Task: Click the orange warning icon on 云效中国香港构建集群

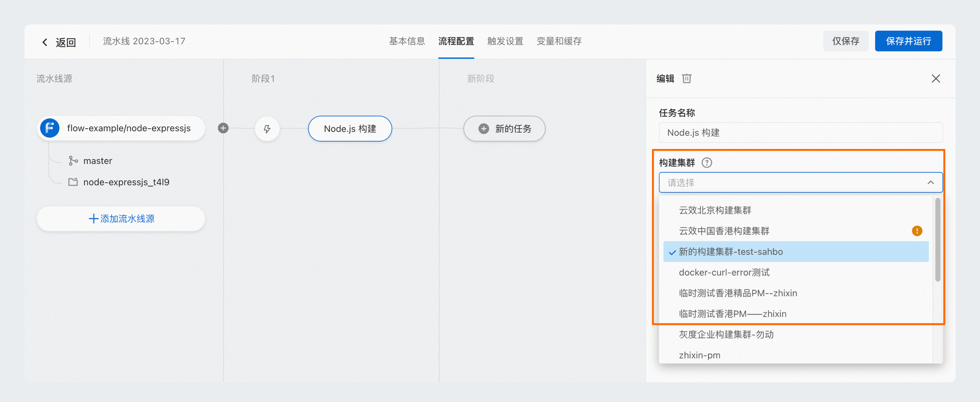Action: [x=917, y=231]
